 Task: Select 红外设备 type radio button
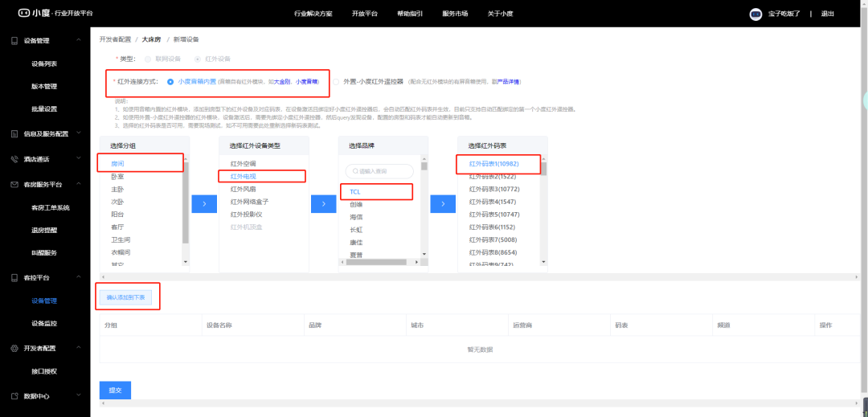click(x=197, y=59)
